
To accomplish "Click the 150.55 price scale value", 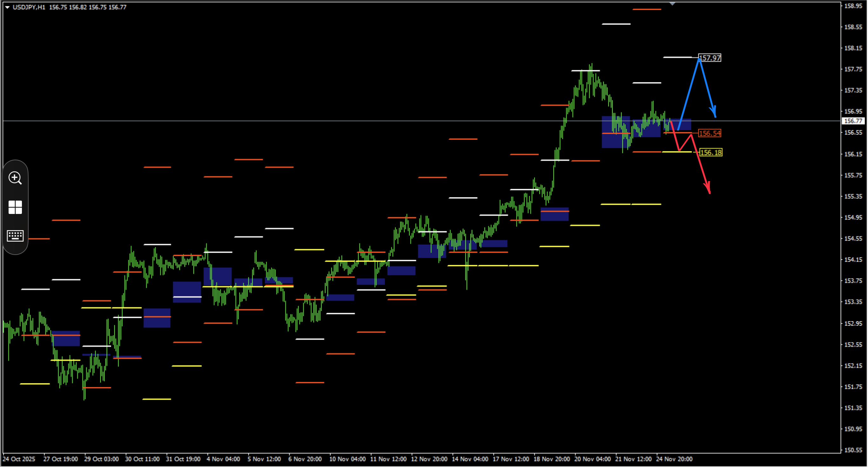I will [853, 450].
